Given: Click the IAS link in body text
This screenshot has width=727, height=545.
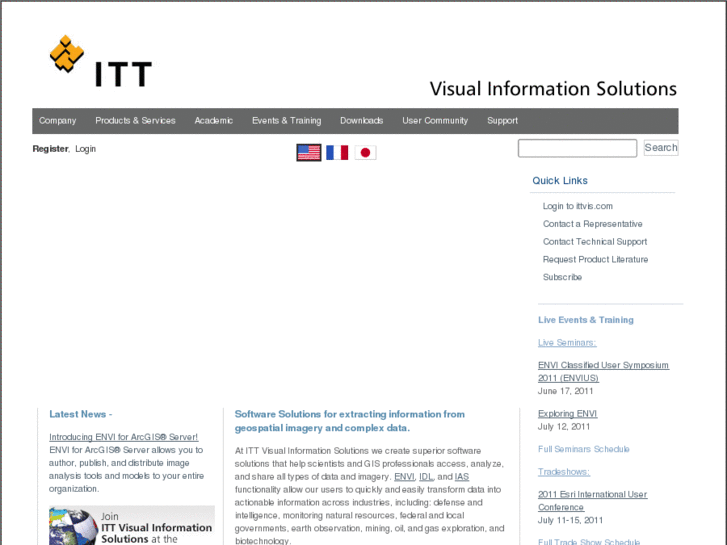Looking at the screenshot, I should click(462, 477).
